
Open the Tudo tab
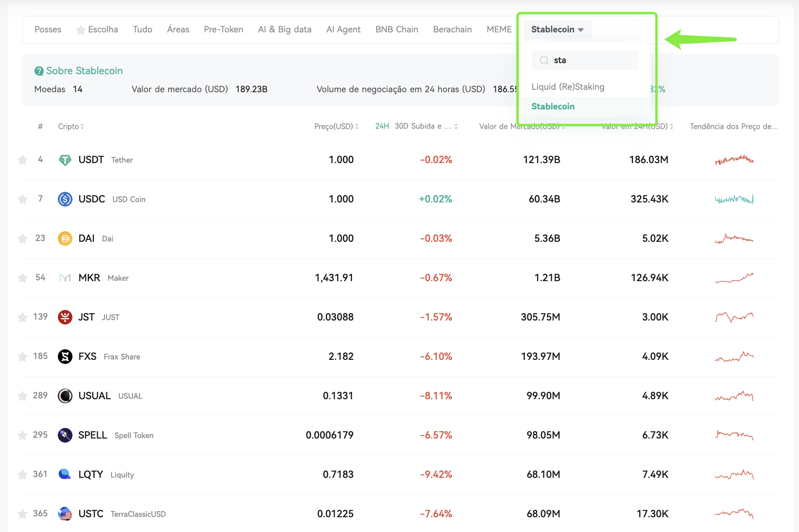(143, 30)
